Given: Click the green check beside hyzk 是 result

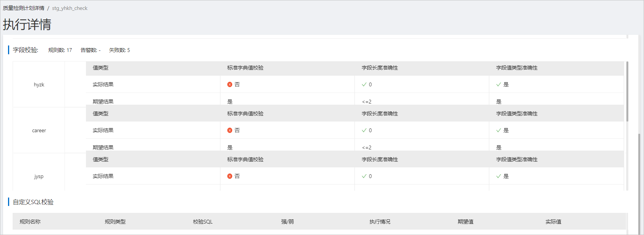Looking at the screenshot, I should (x=498, y=84).
